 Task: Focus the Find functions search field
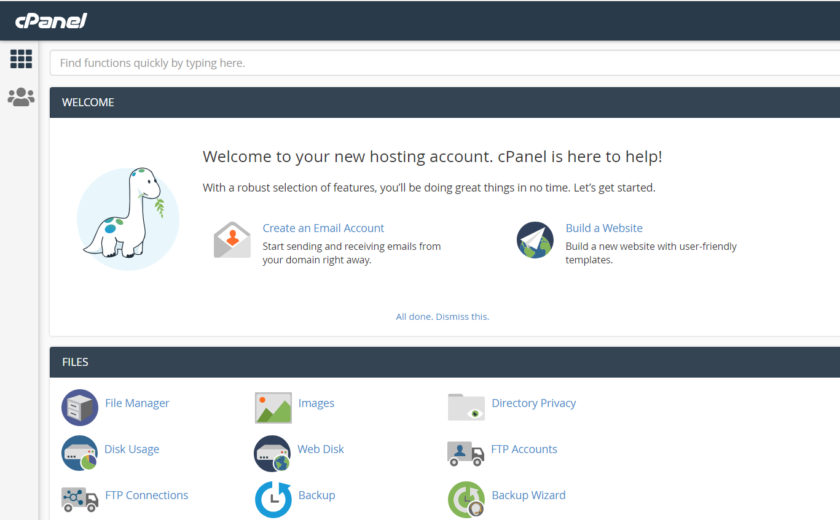[x=445, y=63]
